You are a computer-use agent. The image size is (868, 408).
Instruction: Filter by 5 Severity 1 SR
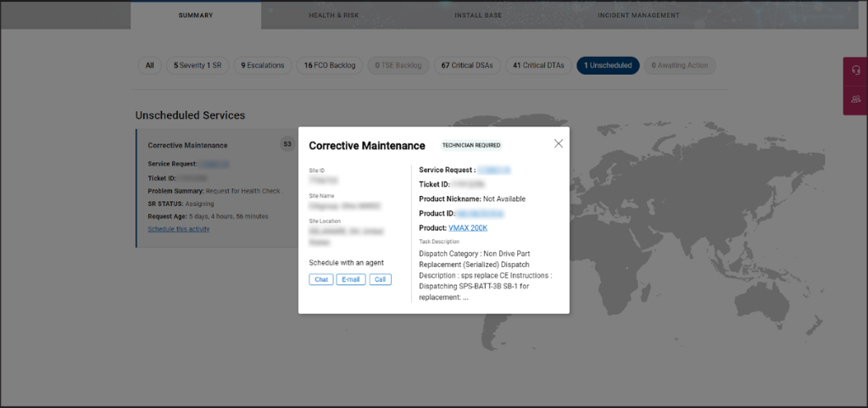tap(198, 65)
